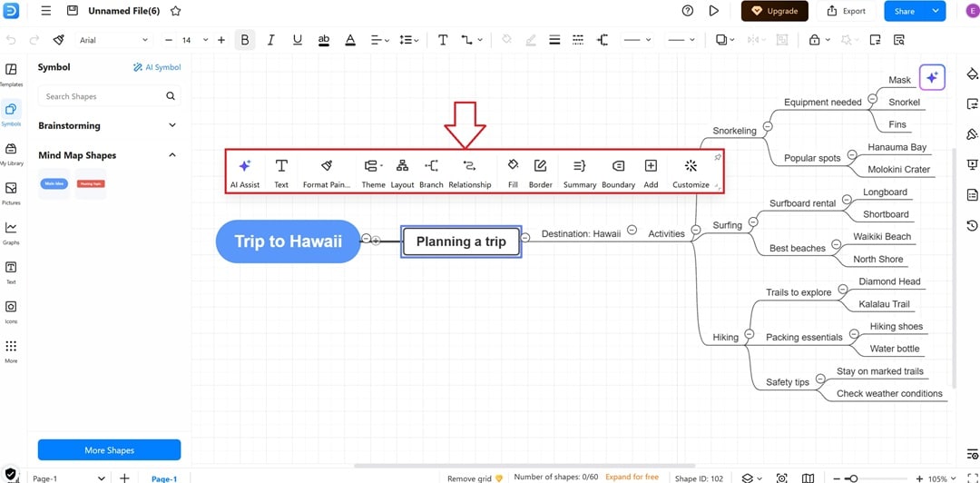Click the Share button
Image resolution: width=980 pixels, height=483 pixels.
(905, 11)
